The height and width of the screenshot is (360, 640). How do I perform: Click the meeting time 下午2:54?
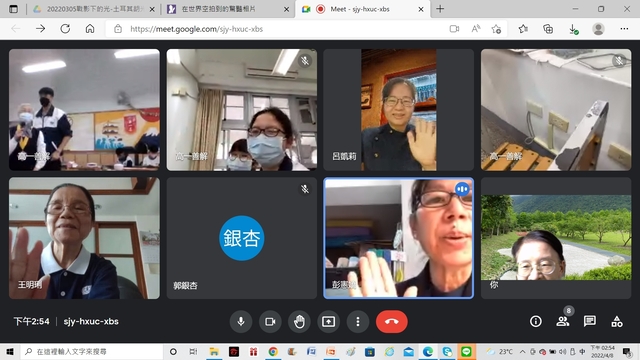point(31,322)
